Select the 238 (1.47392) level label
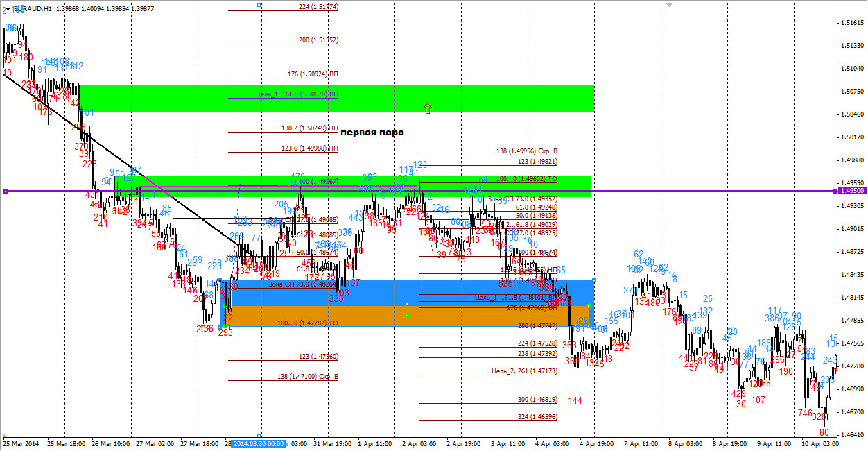The image size is (868, 451). click(537, 353)
